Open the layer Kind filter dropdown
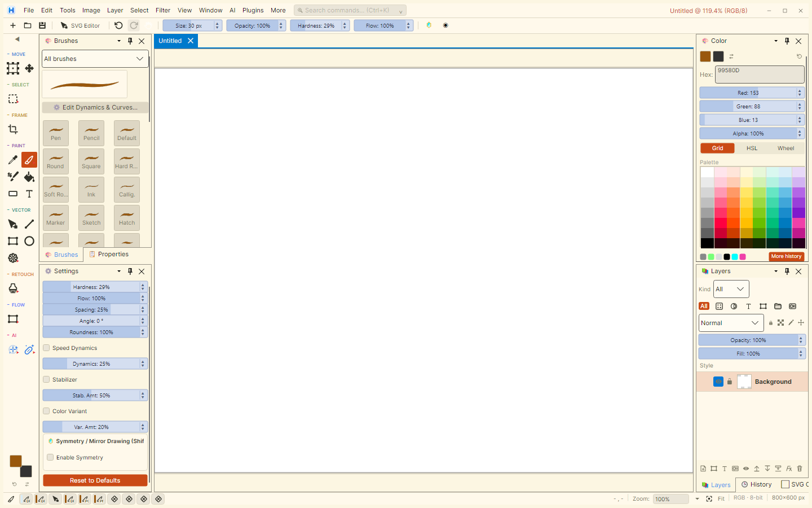 tap(731, 289)
